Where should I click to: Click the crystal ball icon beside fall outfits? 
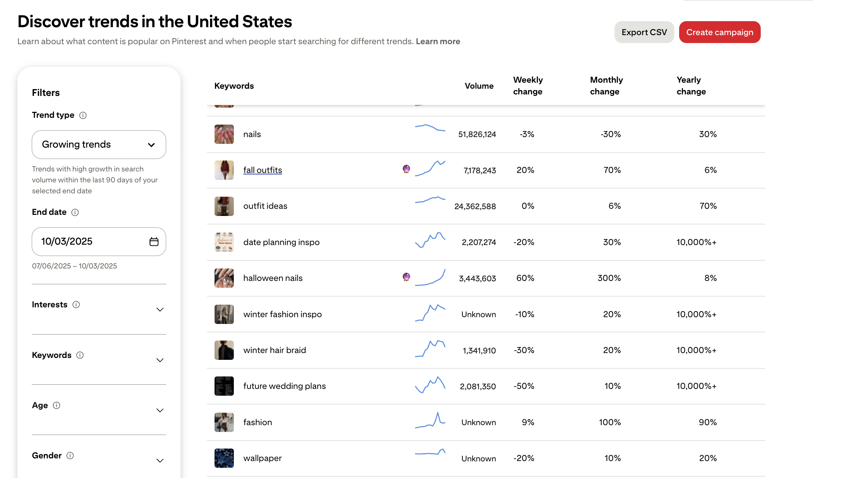(x=406, y=169)
